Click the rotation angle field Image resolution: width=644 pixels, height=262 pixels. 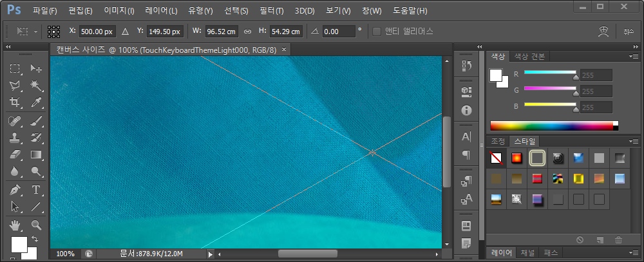pyautogui.click(x=339, y=31)
